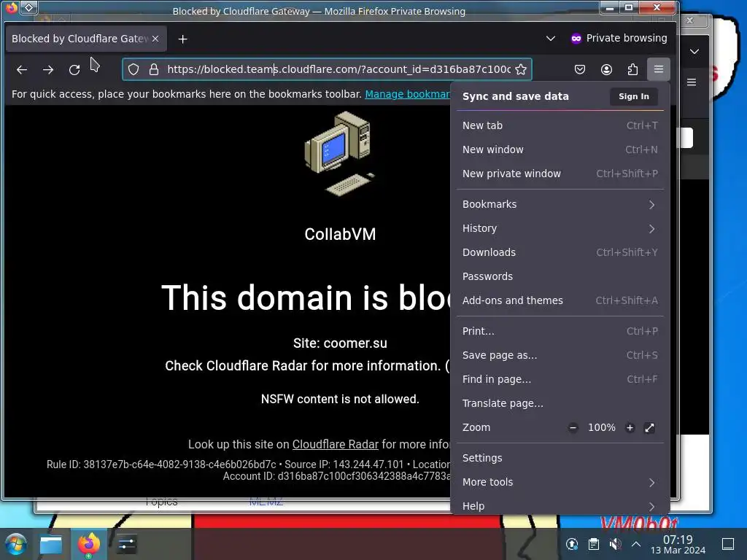Open the settings sliders taskbar icon
Image resolution: width=747 pixels, height=560 pixels.
[126, 544]
